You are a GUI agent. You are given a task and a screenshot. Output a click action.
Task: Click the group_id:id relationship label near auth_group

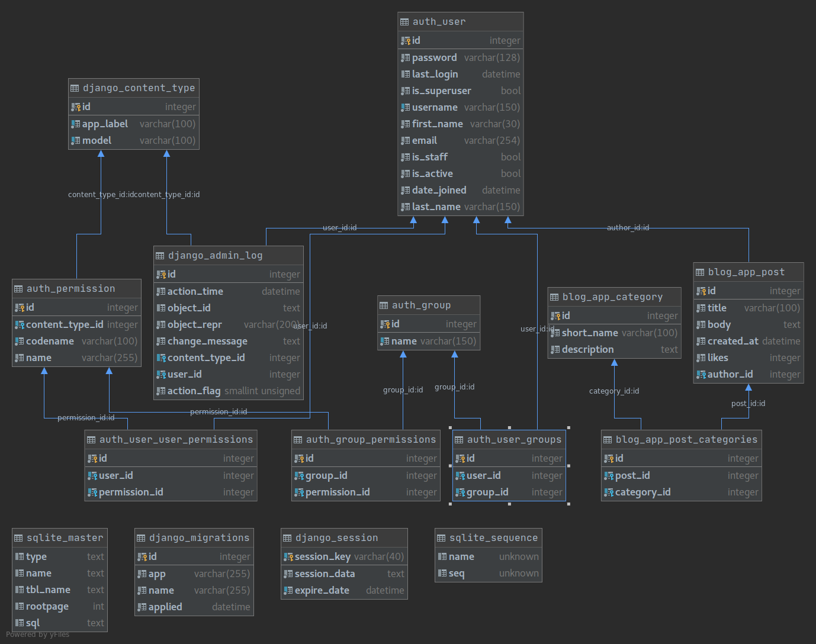pos(403,389)
